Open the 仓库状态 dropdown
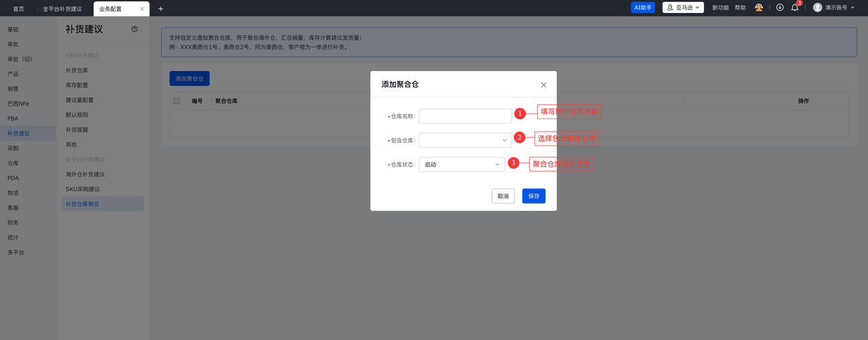The image size is (868, 340). [x=462, y=165]
